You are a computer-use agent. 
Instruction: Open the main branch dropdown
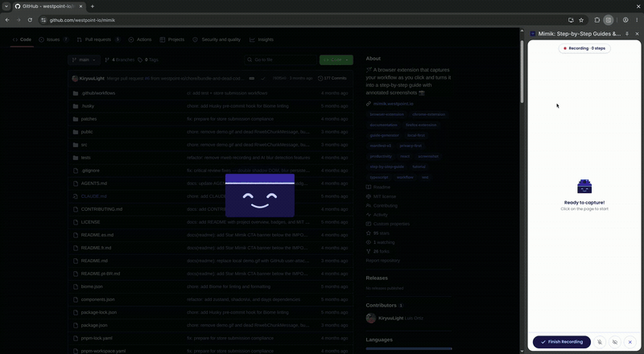click(x=85, y=60)
